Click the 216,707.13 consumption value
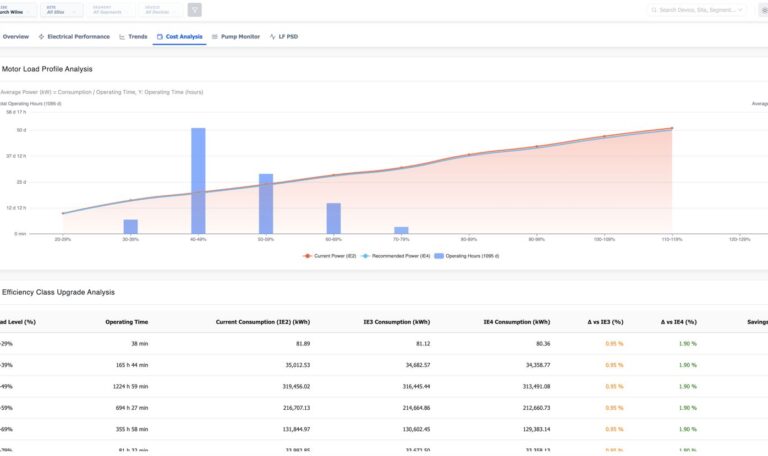768x456 pixels. 296,408
